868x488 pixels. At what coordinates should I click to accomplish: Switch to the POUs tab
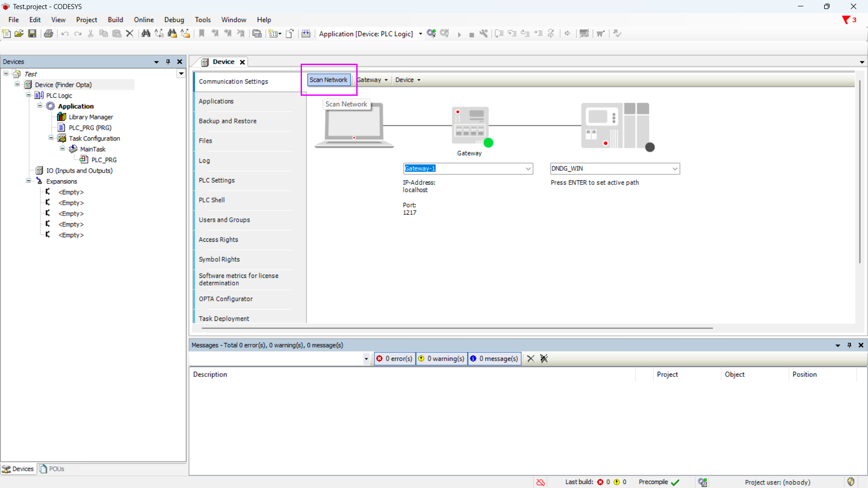click(x=52, y=469)
